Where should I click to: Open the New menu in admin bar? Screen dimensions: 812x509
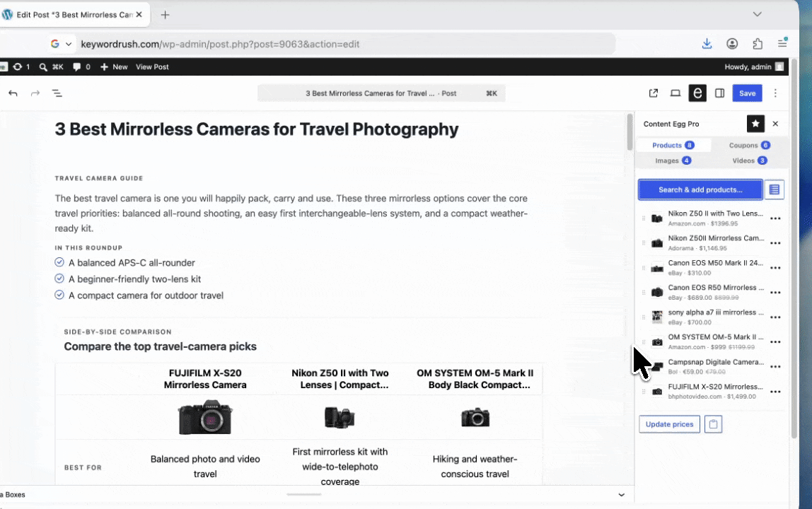point(114,66)
